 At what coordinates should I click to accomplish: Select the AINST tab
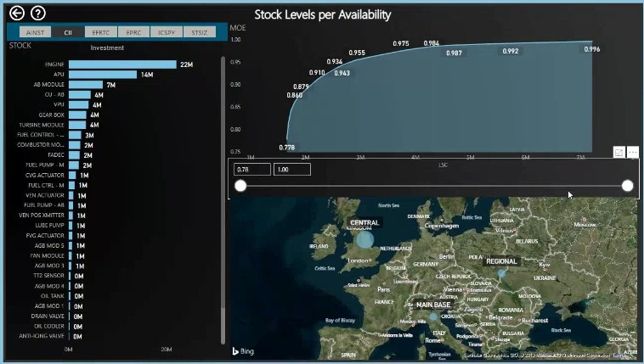point(36,32)
